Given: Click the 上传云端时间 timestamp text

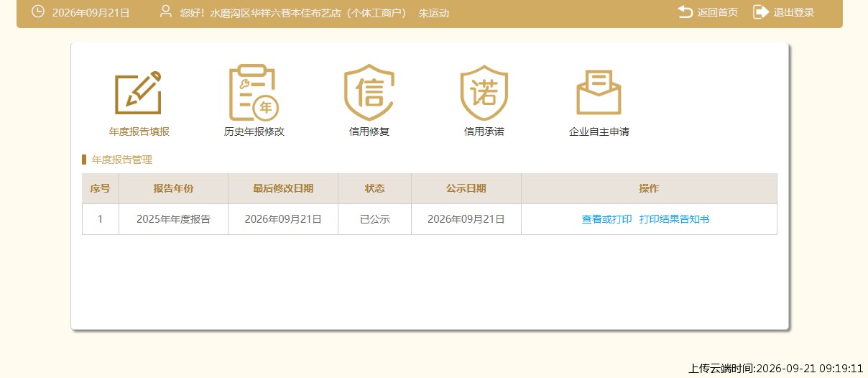Looking at the screenshot, I should tap(775, 368).
